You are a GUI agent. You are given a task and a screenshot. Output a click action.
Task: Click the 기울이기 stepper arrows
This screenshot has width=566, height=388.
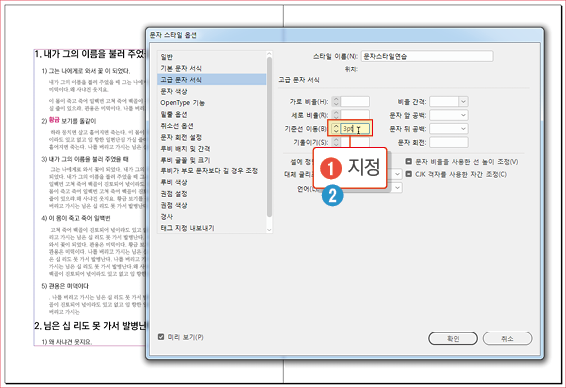tap(336, 142)
